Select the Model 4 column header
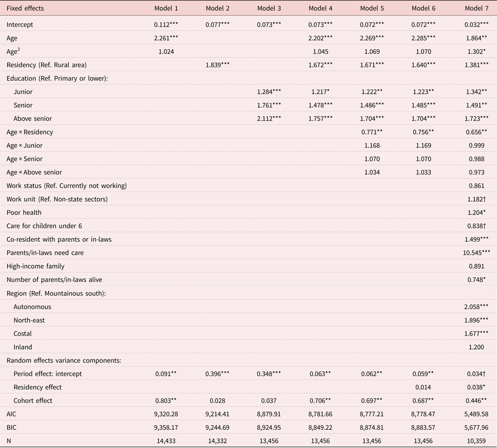Image resolution: width=497 pixels, height=448 pixels. click(321, 8)
